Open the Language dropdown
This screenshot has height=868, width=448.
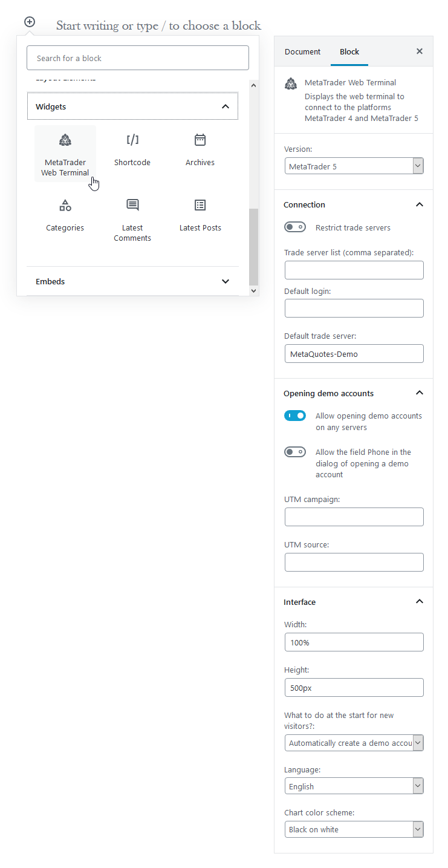click(354, 786)
